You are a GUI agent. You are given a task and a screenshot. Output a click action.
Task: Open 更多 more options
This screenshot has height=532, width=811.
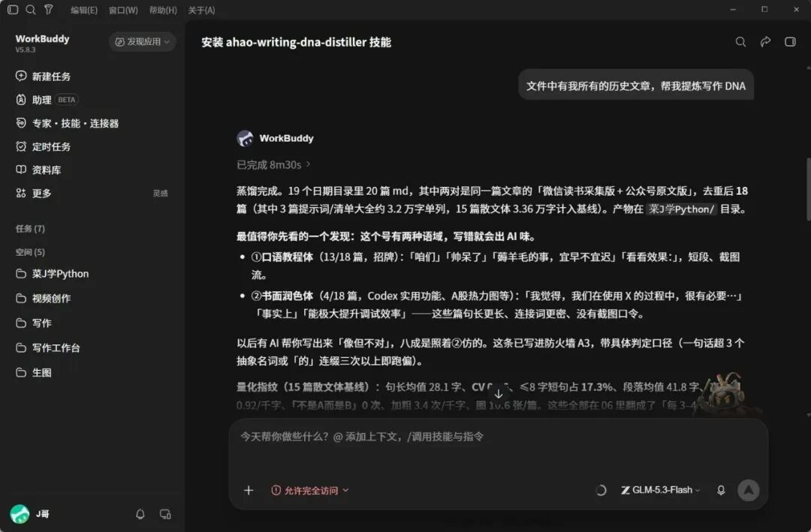[34, 193]
